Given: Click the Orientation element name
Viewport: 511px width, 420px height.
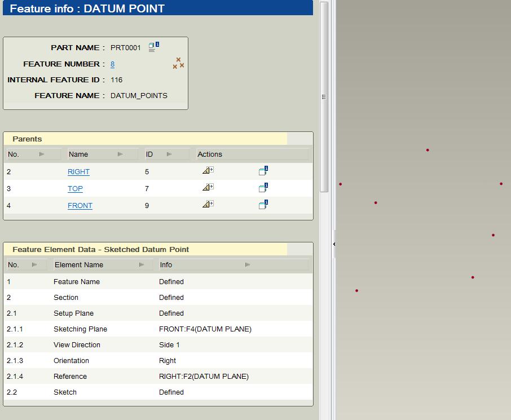Looking at the screenshot, I should tap(71, 361).
